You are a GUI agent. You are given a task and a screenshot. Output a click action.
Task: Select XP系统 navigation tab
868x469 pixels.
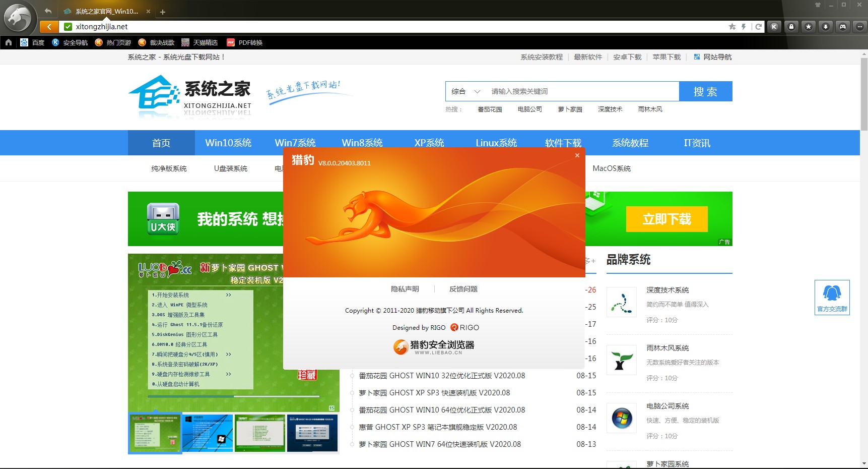[x=429, y=143]
